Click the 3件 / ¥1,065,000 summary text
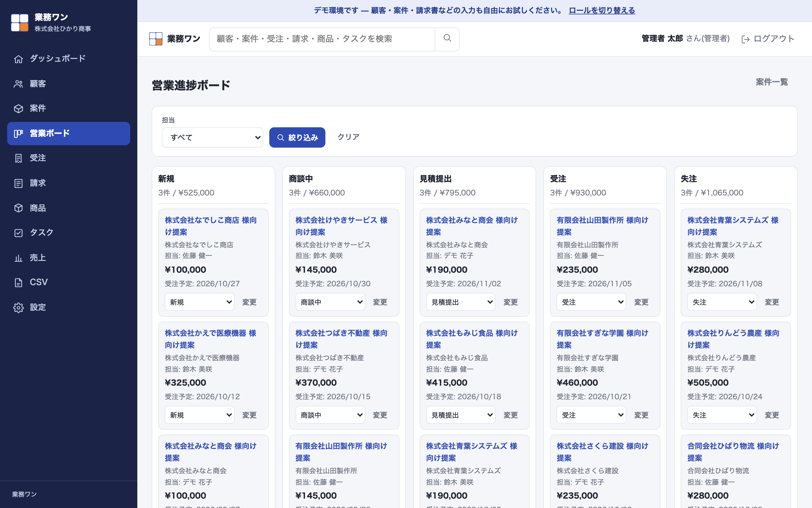Image resolution: width=812 pixels, height=508 pixels. click(712, 193)
